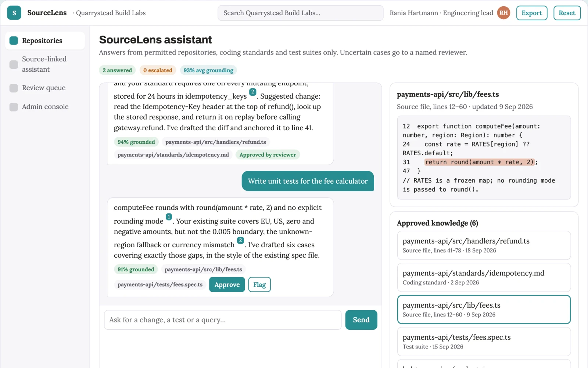This screenshot has height=368, width=588.
Task: Approve the fee calculator answer
Action: pyautogui.click(x=227, y=284)
